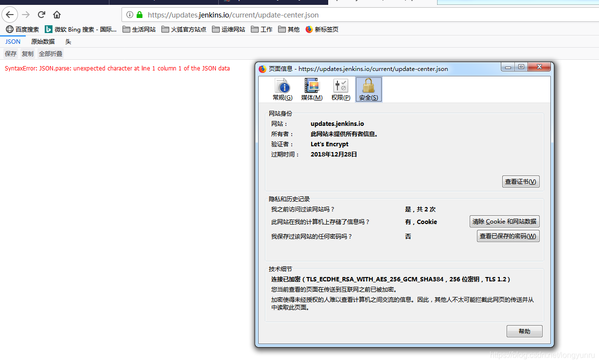Go forward one page in history
The image size is (599, 364).
(x=26, y=15)
